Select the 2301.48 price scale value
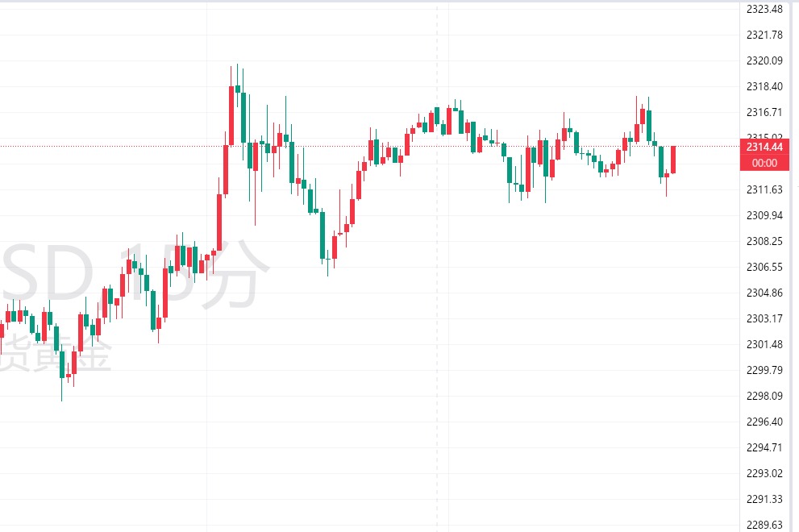This screenshot has height=532, width=799. click(764, 344)
